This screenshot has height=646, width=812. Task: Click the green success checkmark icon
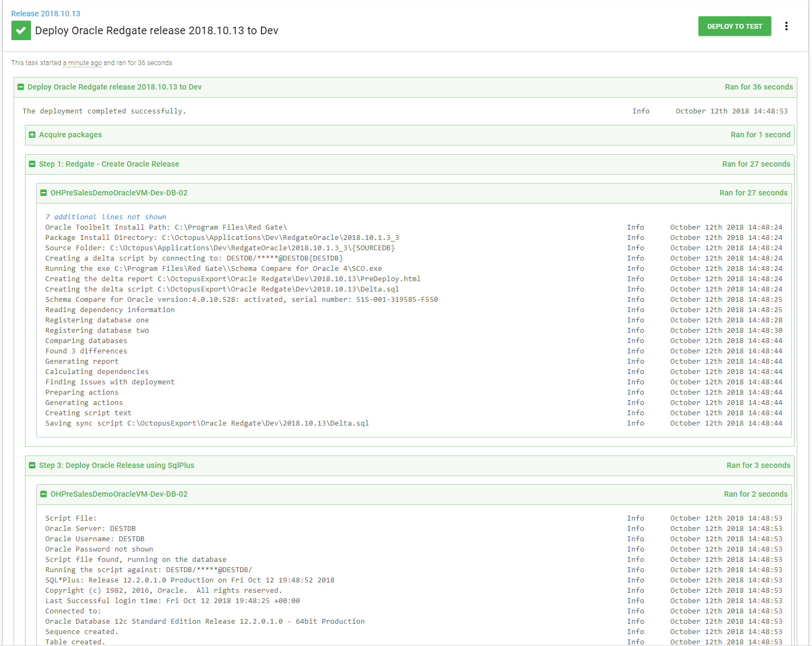click(21, 30)
